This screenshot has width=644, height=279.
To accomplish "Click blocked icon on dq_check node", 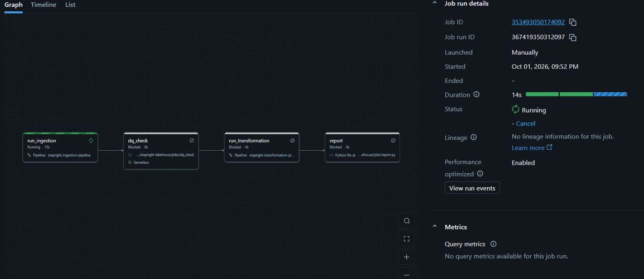I will [x=192, y=141].
